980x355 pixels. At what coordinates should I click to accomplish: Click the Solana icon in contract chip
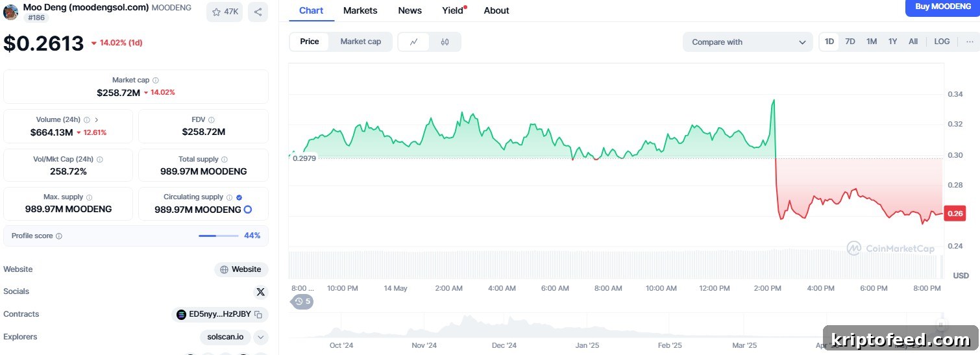[x=182, y=315]
